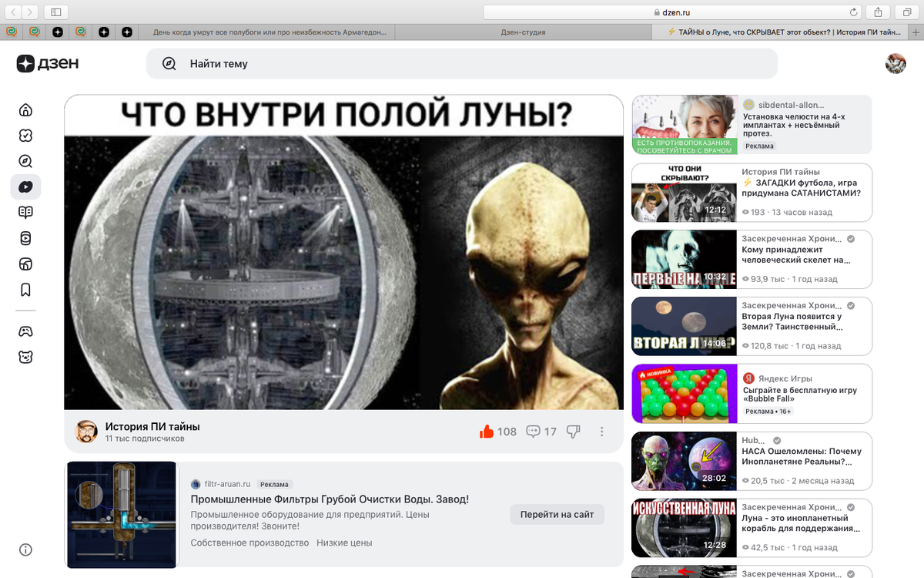Open the water filter ad image
This screenshot has height=578, width=924.
pos(122,515)
